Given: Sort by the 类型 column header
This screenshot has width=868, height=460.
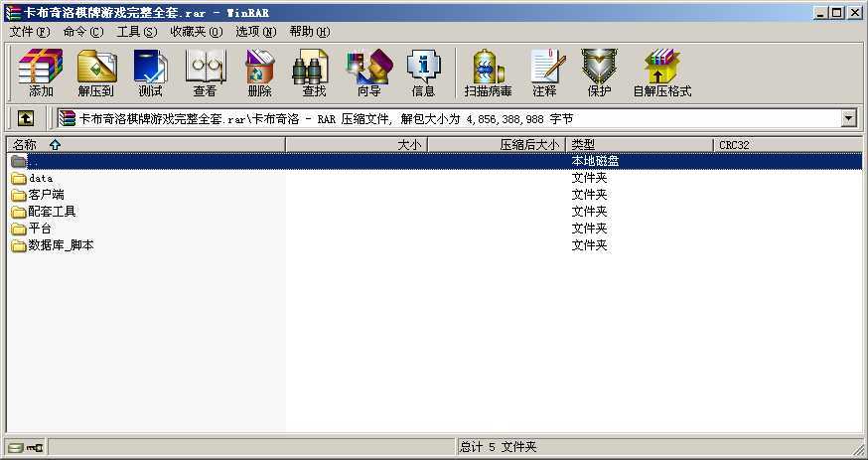Looking at the screenshot, I should coord(640,145).
